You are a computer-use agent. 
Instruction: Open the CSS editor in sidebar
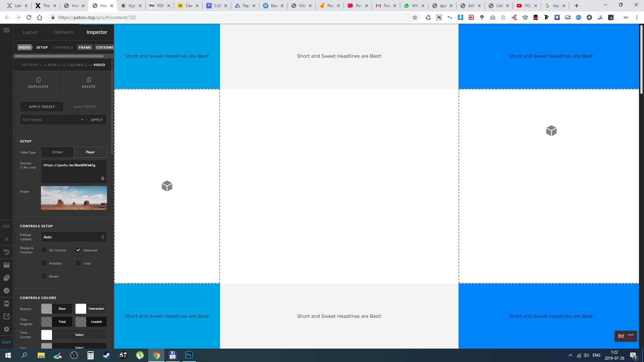(6, 226)
